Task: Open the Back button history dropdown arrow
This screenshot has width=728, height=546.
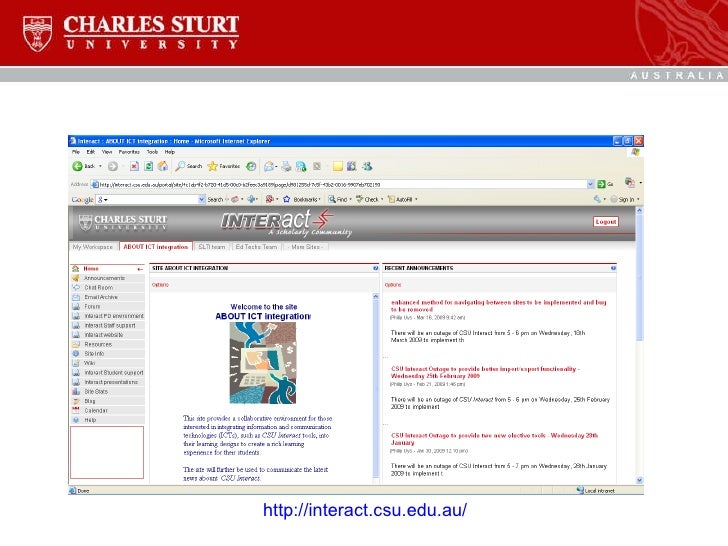Action: [x=100, y=166]
